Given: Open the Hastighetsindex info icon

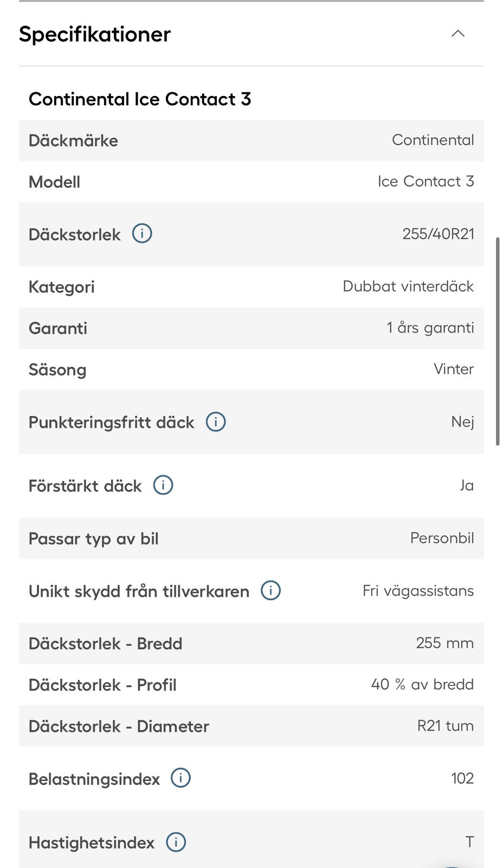Looking at the screenshot, I should (x=176, y=842).
